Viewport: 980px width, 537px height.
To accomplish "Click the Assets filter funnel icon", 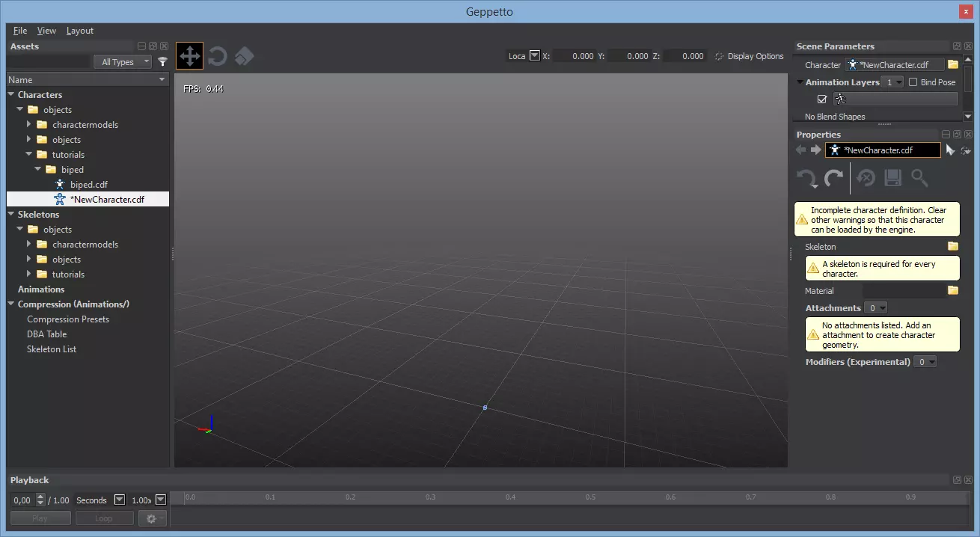I will [x=162, y=62].
